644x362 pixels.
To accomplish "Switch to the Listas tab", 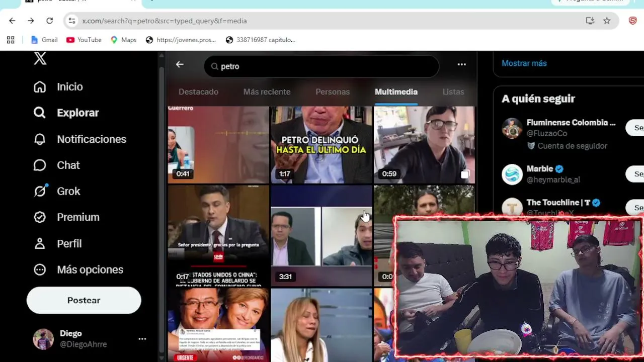I will pos(453,92).
